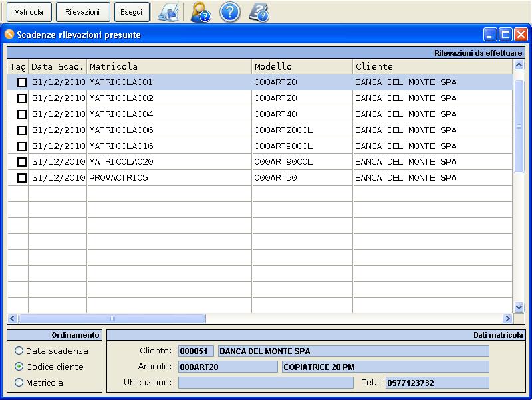Click model 000ART90COL in MATRICOLA016 row
This screenshot has width=532, height=400.
coord(303,146)
